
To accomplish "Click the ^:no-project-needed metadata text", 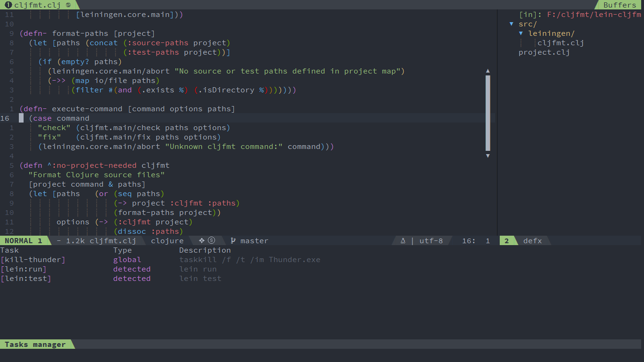I will tap(92, 165).
